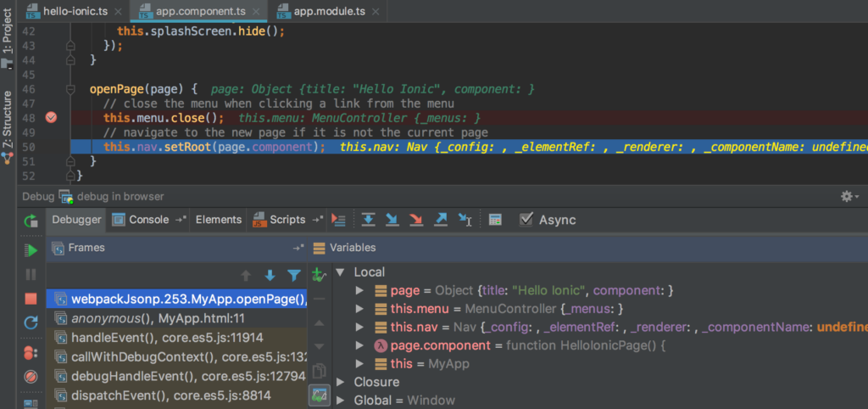
Task: Click the Run to Cursor icon
Action: [465, 220]
